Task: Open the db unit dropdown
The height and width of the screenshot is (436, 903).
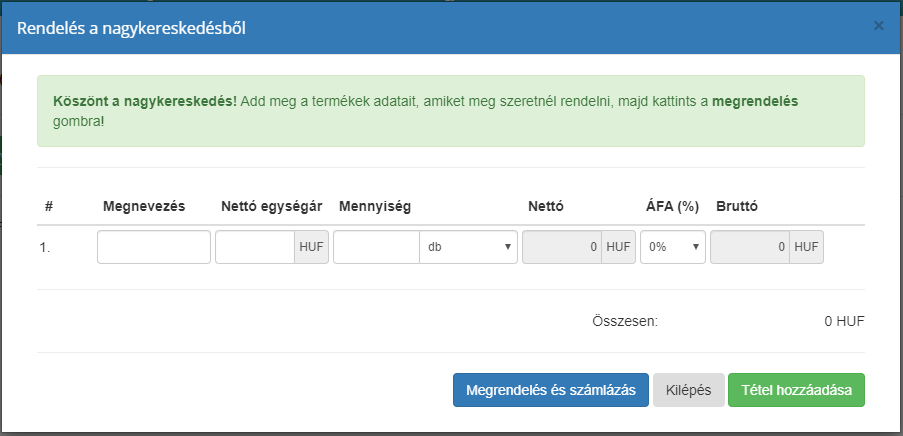Action: pos(468,247)
